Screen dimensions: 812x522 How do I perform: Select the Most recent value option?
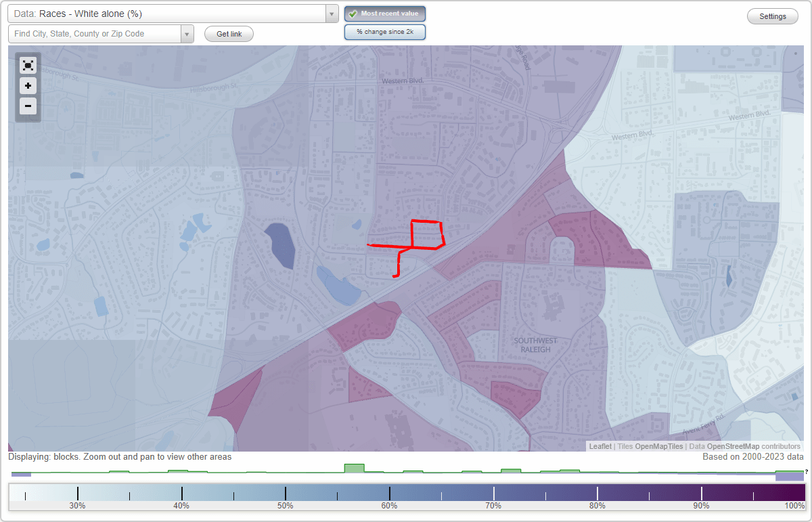385,14
